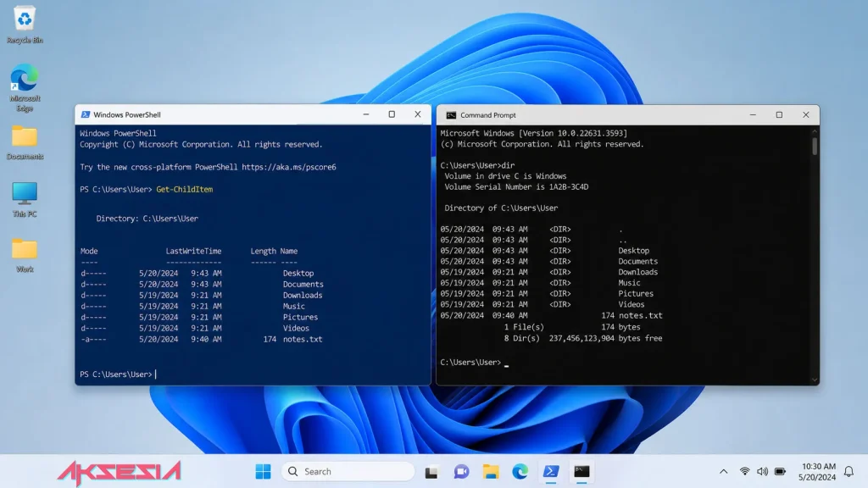Maximize the Windows PowerShell window
Image resolution: width=868 pixels, height=488 pixels.
point(392,114)
